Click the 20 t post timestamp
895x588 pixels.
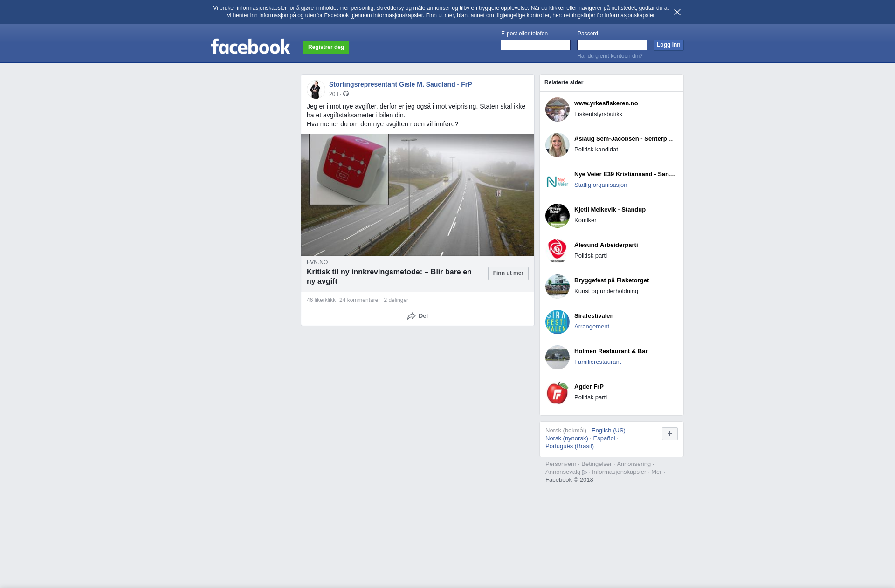pyautogui.click(x=333, y=94)
